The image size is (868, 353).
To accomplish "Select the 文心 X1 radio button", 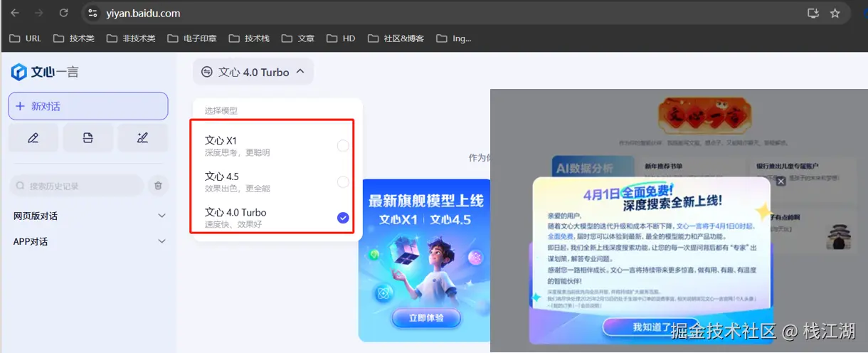I will [x=343, y=146].
